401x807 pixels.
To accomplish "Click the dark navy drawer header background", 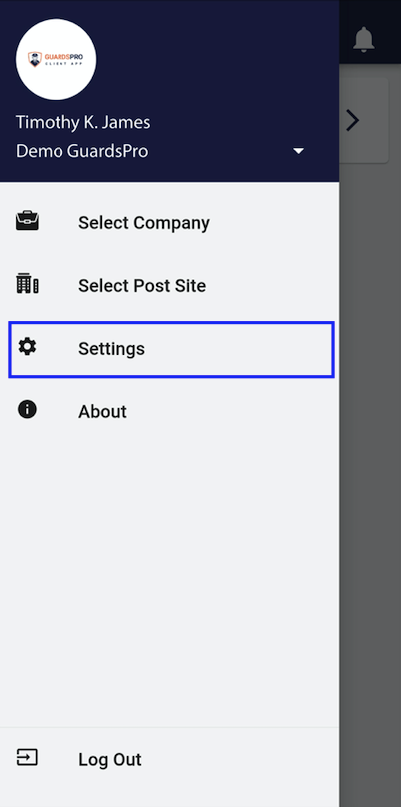I will pyautogui.click(x=216, y=62).
